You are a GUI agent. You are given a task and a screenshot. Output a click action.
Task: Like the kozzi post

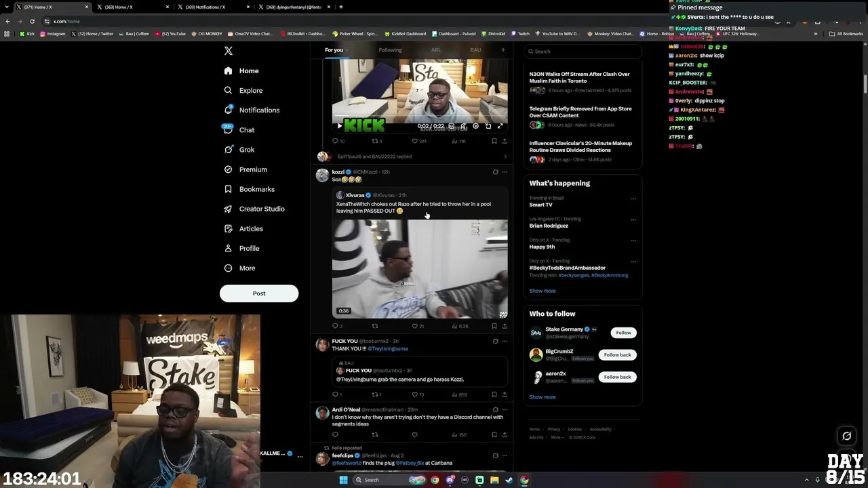tap(415, 326)
